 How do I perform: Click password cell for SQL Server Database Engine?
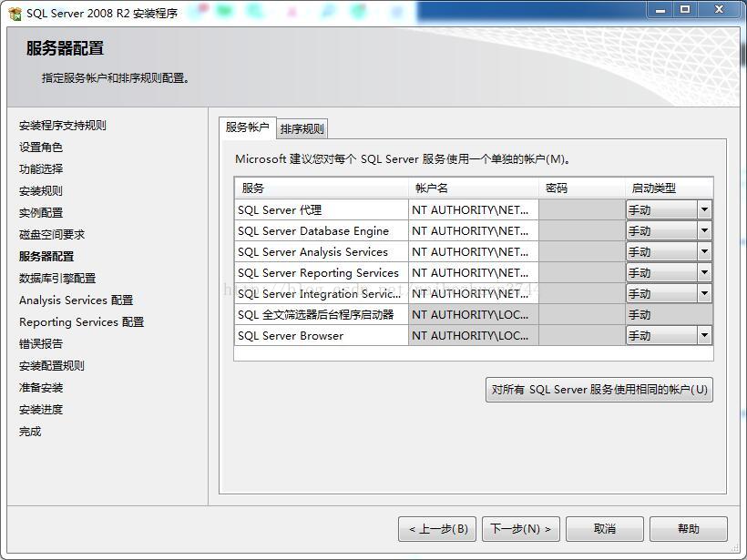582,230
